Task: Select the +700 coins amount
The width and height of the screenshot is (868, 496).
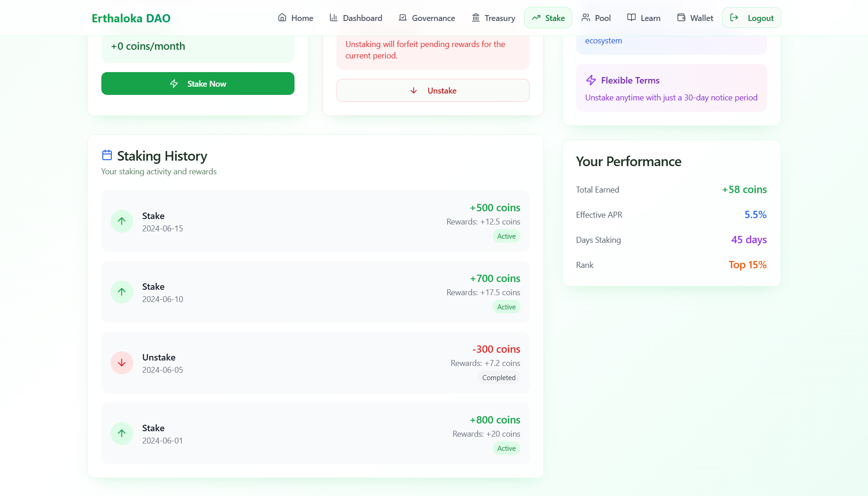Action: coord(495,278)
